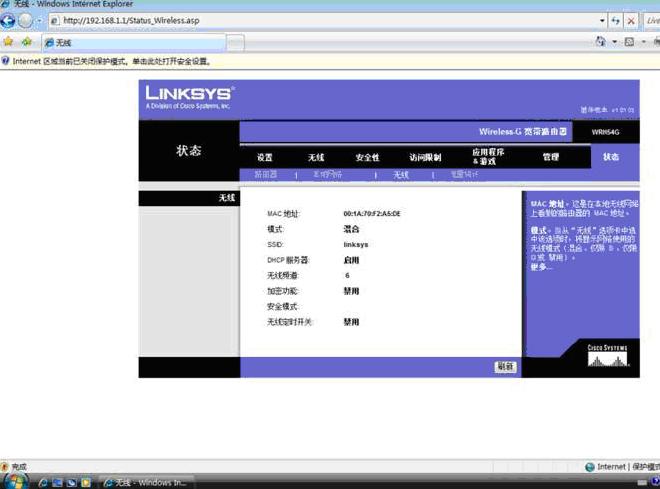Stop loading with the red X icon
The image size is (660, 489).
coord(631,20)
